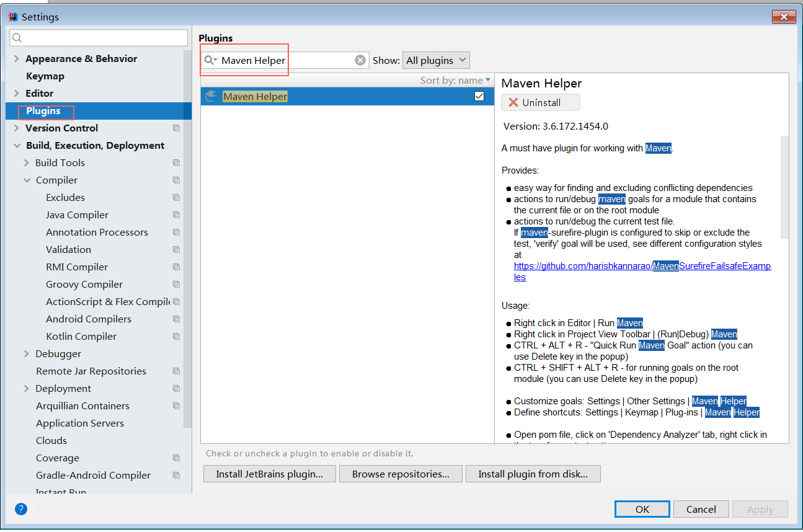Click the plugin description vertical scrollbar
Viewport: 803px width, 532px height.
[x=784, y=187]
